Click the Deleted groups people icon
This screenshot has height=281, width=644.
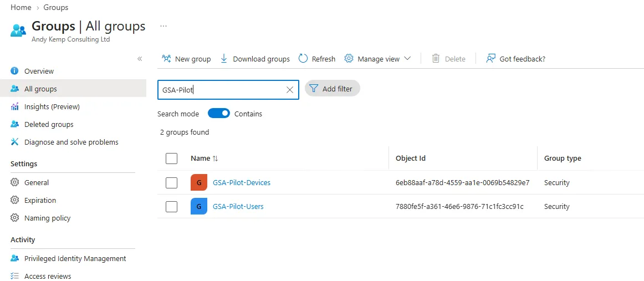coord(15,124)
